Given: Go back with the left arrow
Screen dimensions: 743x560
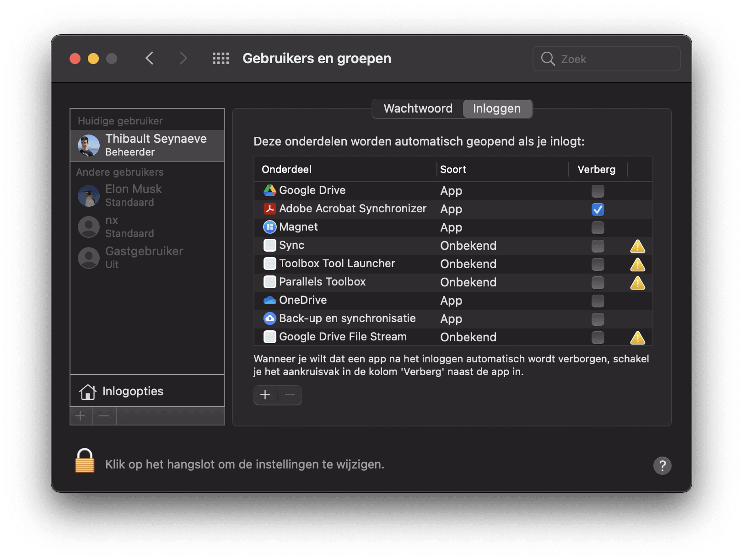Looking at the screenshot, I should 150,59.
